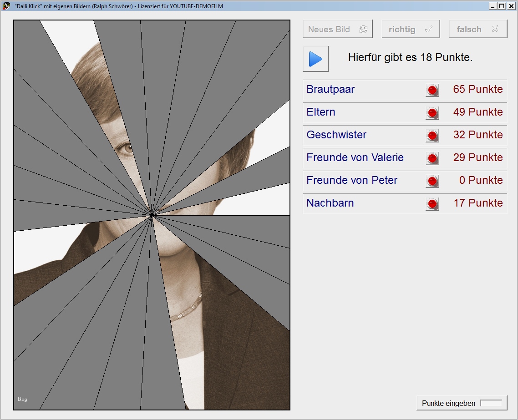Viewport: 518px width, 420px height.
Task: Click the X icon on falsch
Action: click(496, 29)
